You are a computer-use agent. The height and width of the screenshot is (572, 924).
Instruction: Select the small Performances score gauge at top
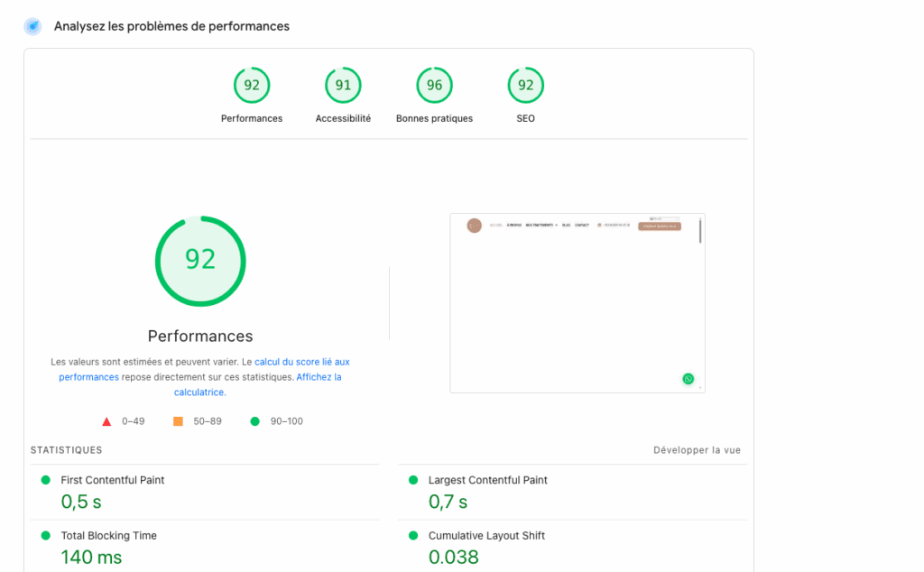coord(252,86)
